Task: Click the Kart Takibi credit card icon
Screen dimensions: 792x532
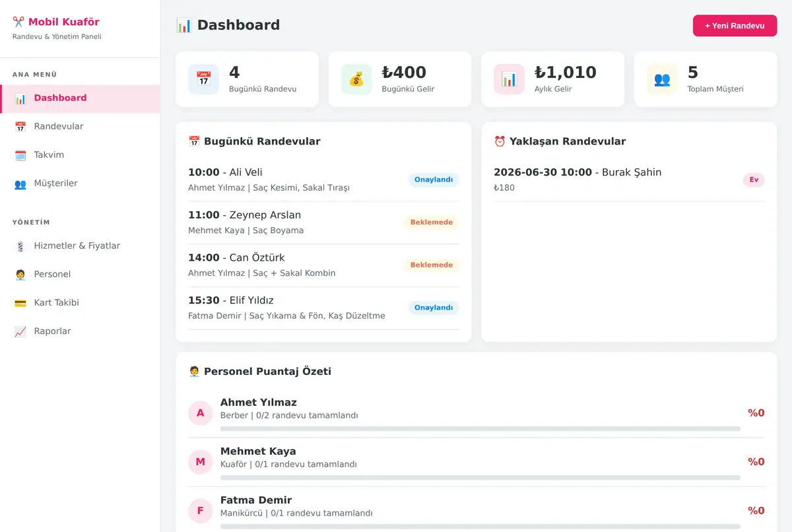Action: [x=20, y=304]
